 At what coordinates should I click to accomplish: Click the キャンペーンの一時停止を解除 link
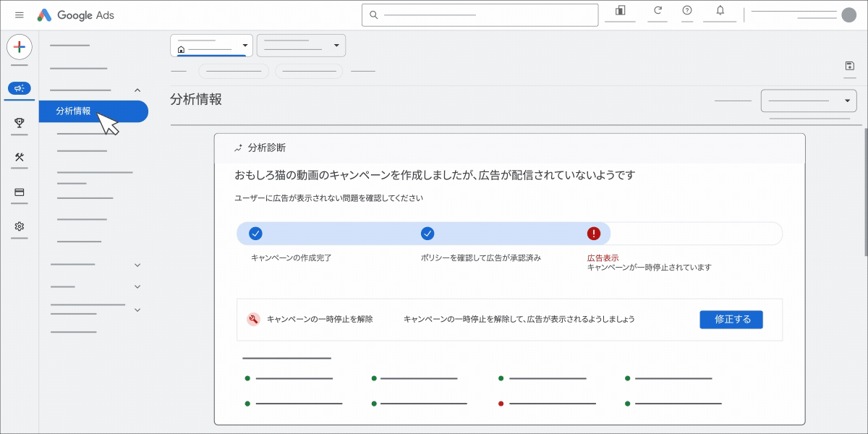click(x=320, y=319)
